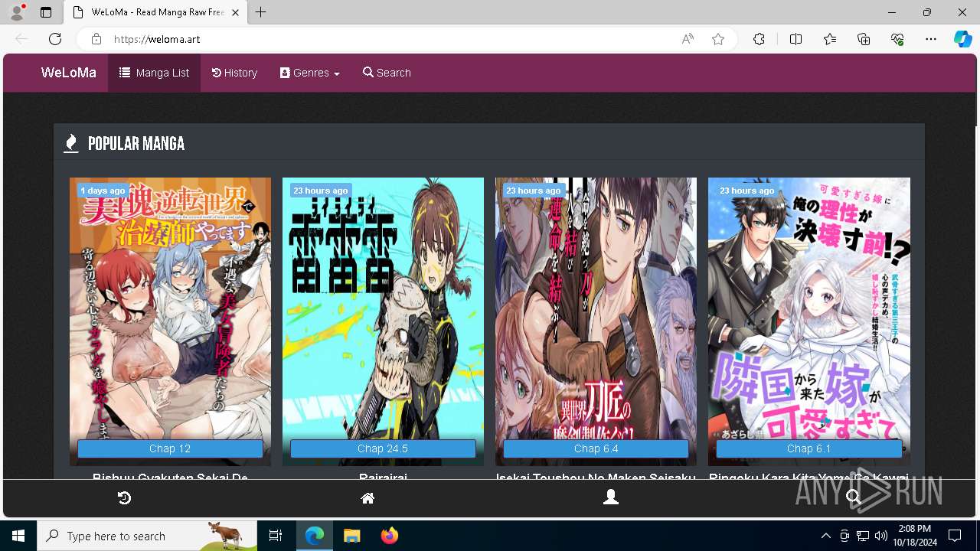Open Browser essentials
Image resolution: width=980 pixels, height=551 pixels.
897,39
